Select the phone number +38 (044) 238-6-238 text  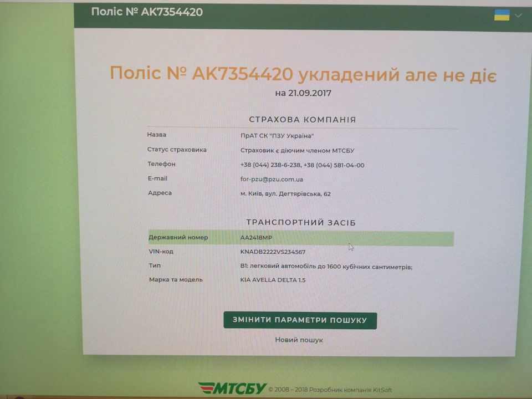[x=270, y=165]
